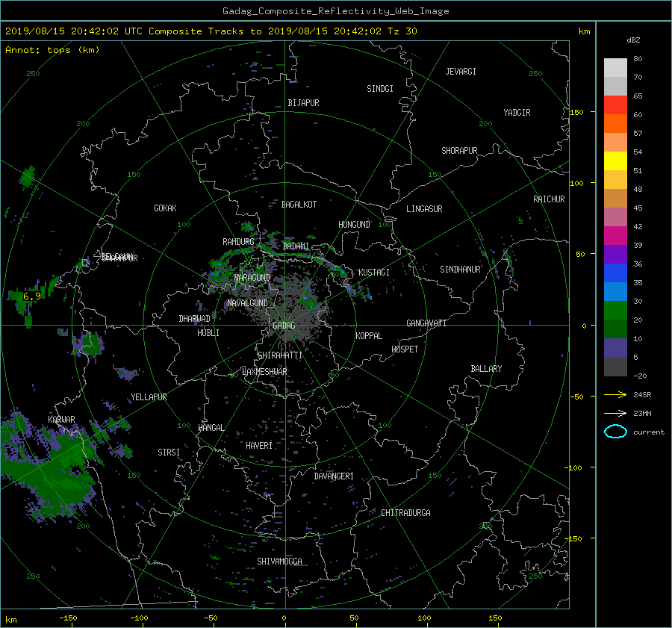Image resolution: width=672 pixels, height=628 pixels.
Task: Click the GADAG radar center label
Action: click(284, 326)
